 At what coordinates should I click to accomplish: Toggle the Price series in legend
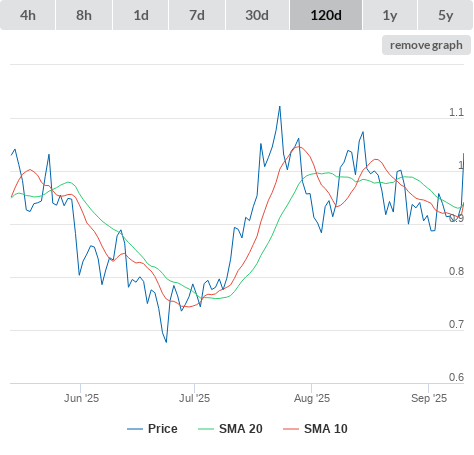coord(163,429)
